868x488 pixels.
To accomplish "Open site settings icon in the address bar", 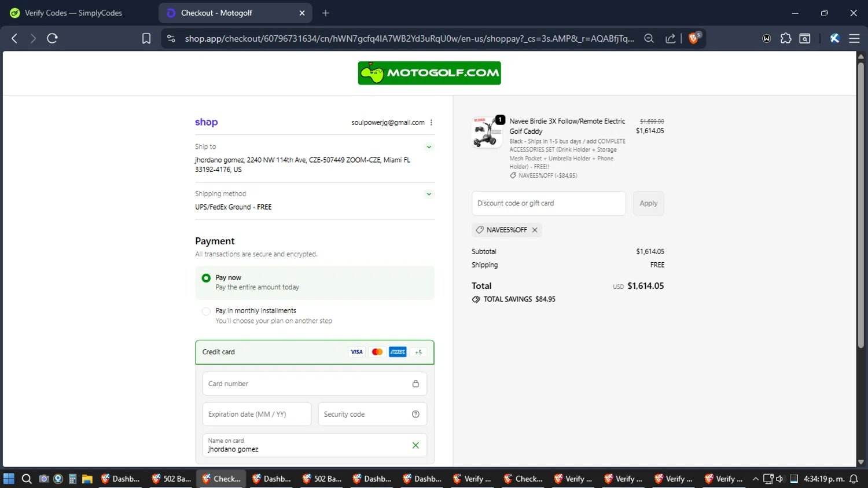I will (171, 38).
